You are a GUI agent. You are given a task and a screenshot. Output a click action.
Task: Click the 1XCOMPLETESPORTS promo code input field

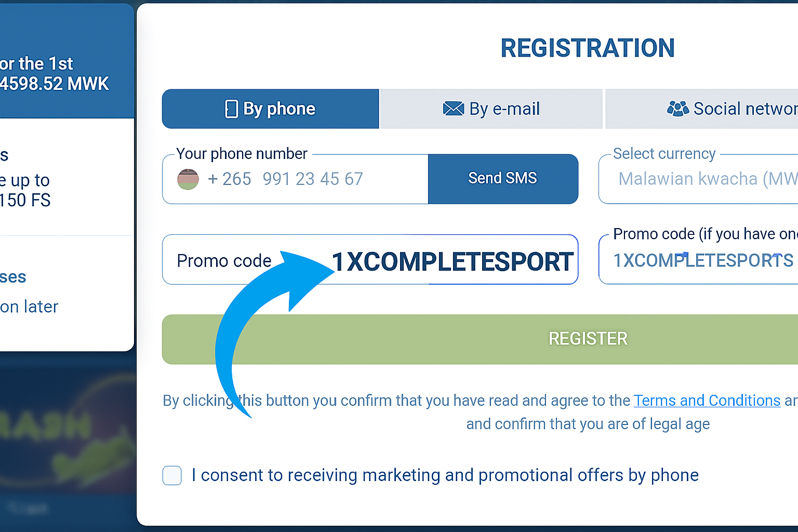702,260
